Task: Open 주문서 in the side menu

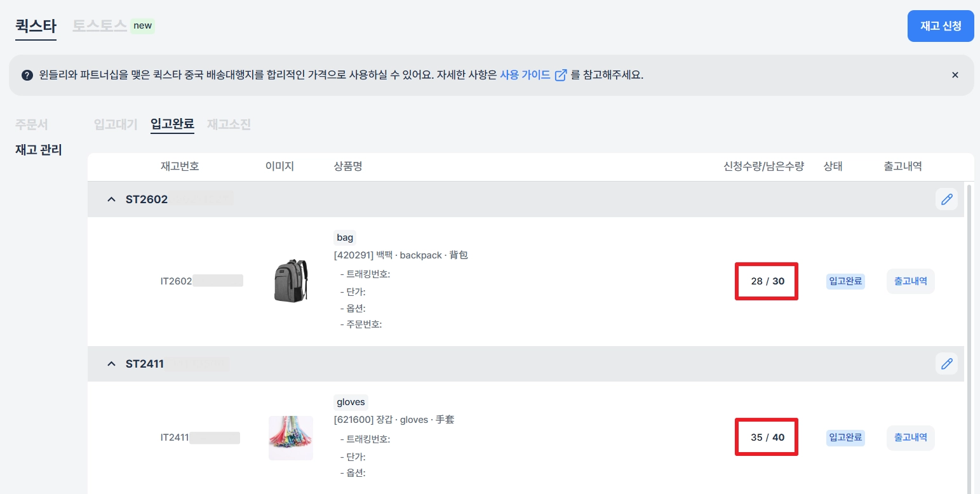Action: 32,124
